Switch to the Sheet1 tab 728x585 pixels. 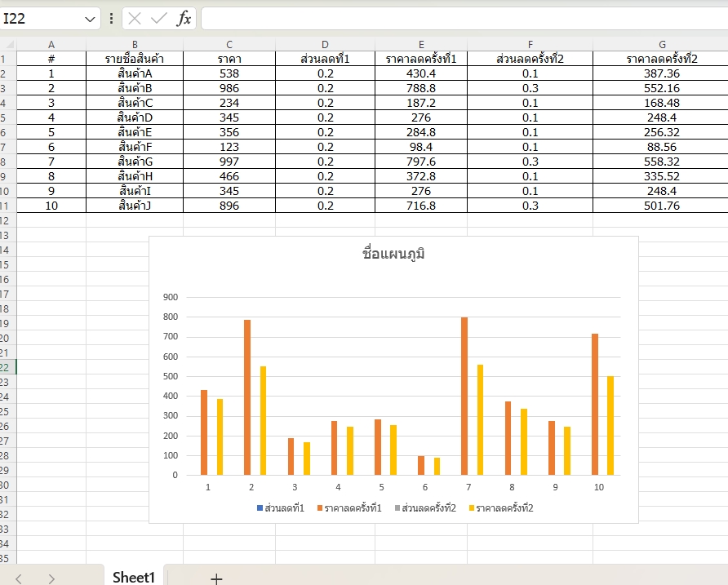tap(134, 577)
